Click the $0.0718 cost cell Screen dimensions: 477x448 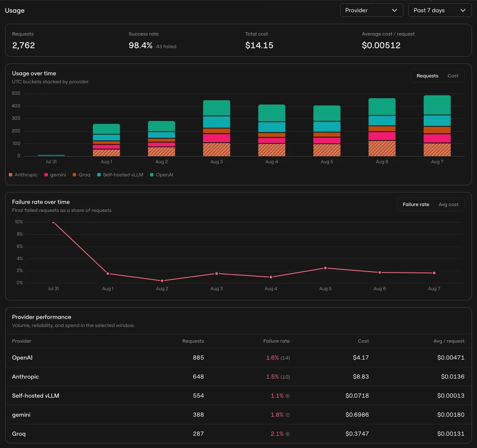tap(357, 396)
